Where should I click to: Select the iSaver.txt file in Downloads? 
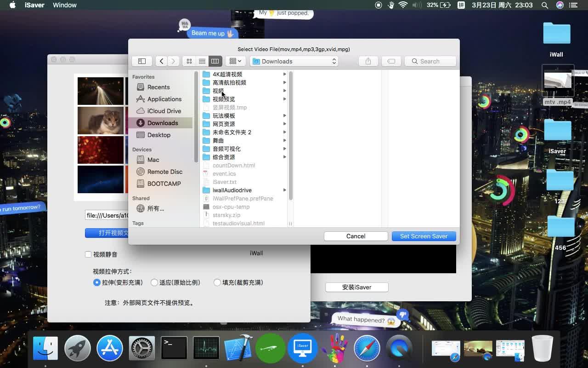coord(224,182)
